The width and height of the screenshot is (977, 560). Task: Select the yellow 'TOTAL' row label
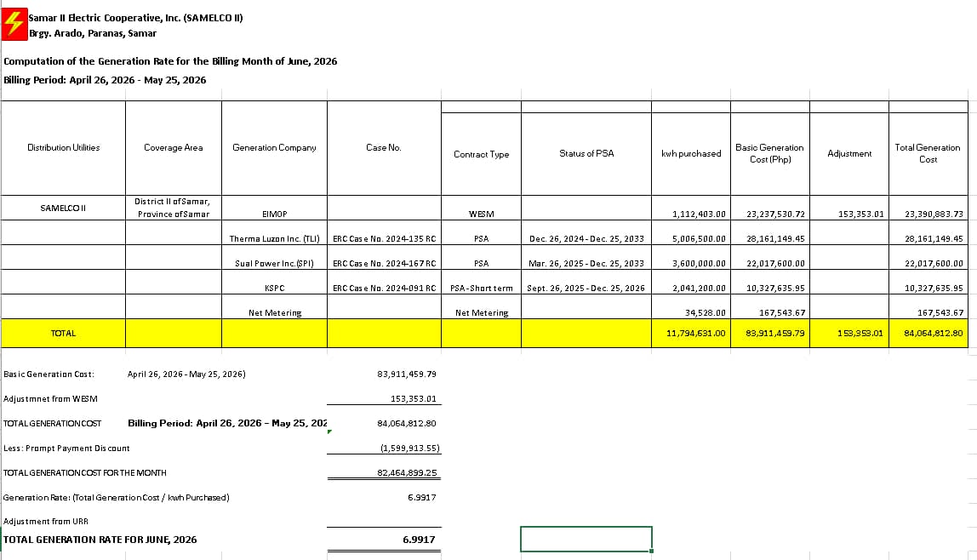[x=64, y=334]
